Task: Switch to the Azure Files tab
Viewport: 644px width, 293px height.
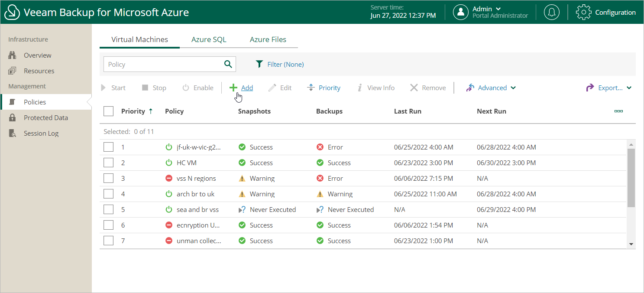Action: (268, 39)
